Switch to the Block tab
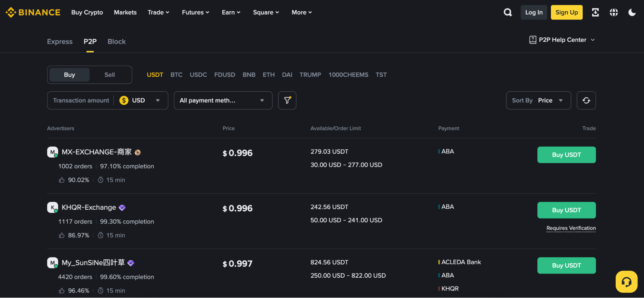Screen dimensions: 644x298 117,42
